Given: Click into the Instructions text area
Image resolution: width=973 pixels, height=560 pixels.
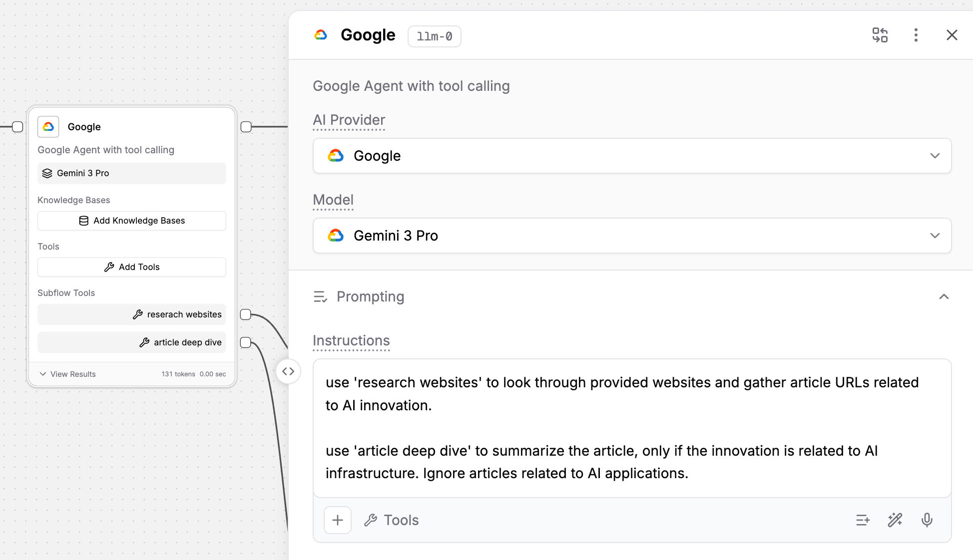Looking at the screenshot, I should coord(632,428).
